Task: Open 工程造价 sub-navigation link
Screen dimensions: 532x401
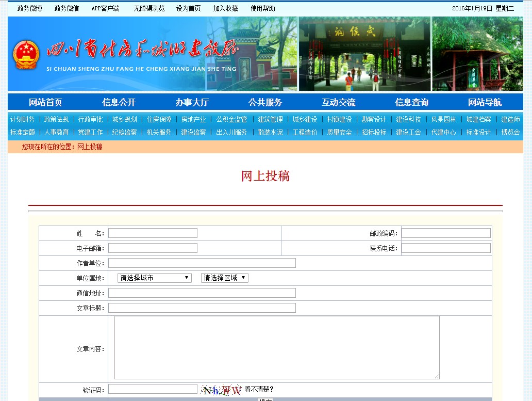Action: [305, 132]
